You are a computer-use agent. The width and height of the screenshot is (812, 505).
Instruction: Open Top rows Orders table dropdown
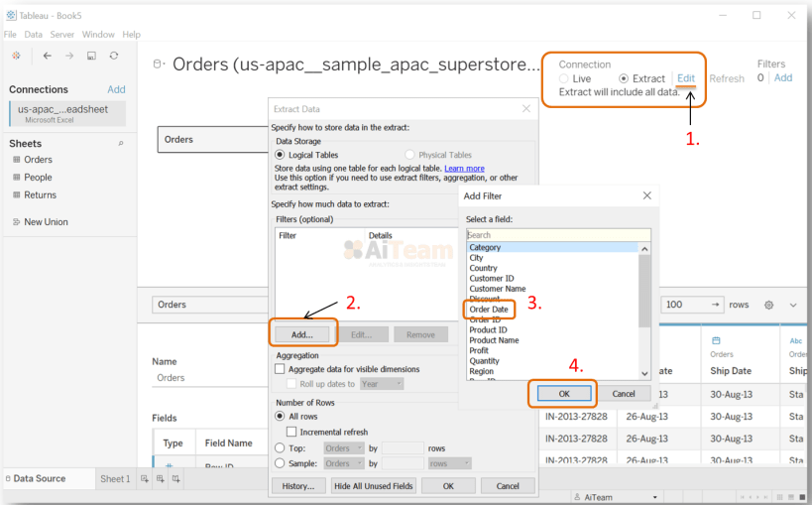pos(344,448)
